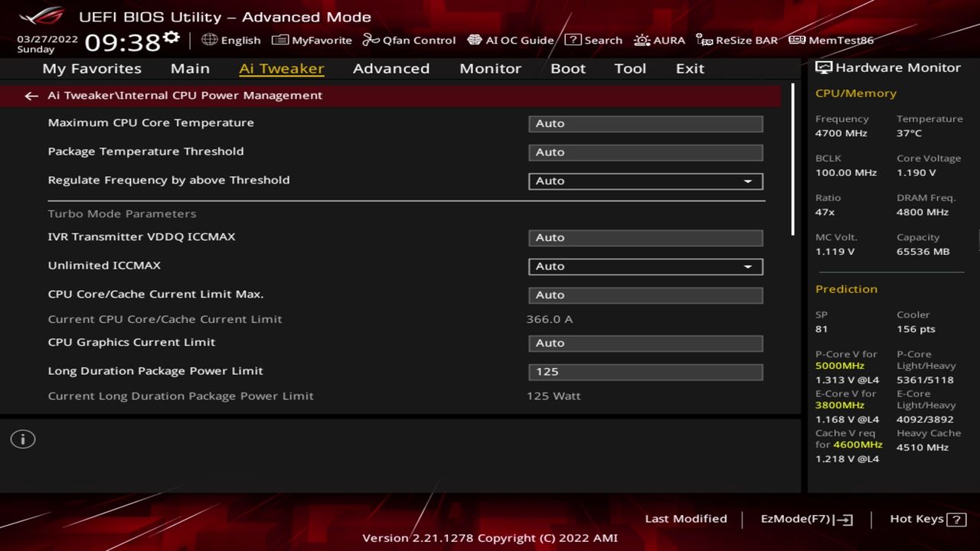The height and width of the screenshot is (551, 980).
Task: Click the yellow 4600MHz cache value
Action: tap(858, 445)
